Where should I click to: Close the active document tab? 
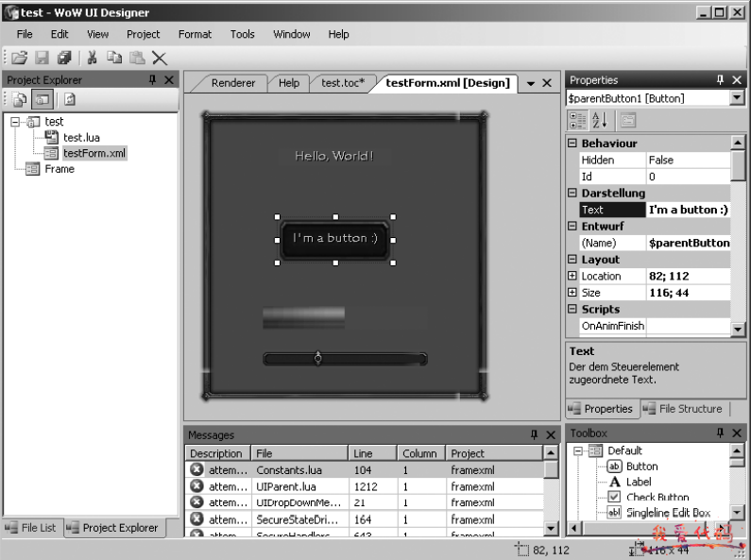(547, 83)
